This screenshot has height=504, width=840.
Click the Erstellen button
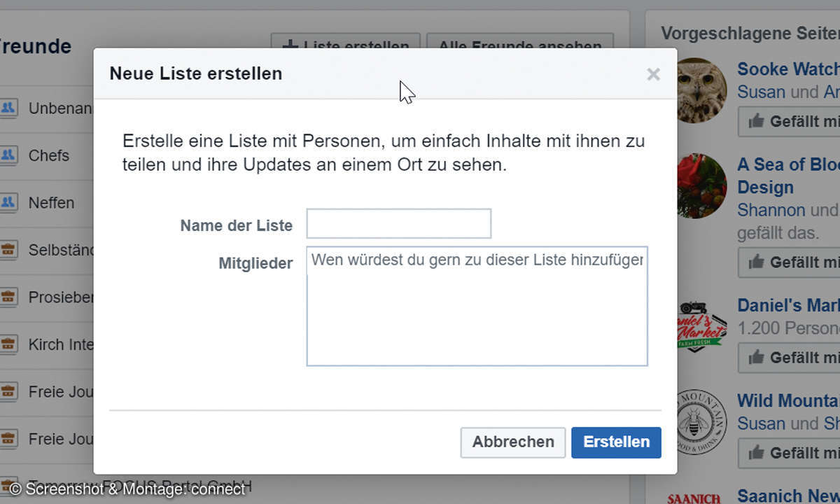[x=616, y=442]
